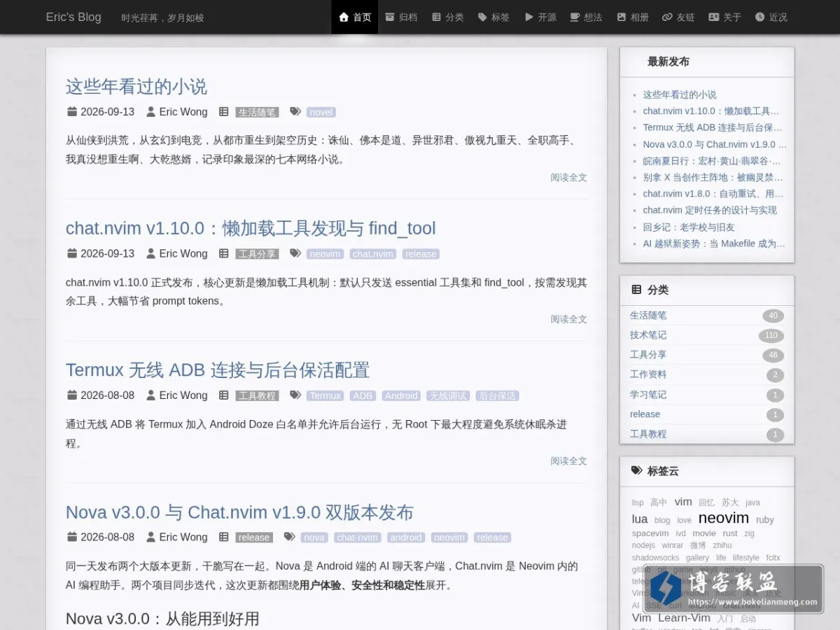Open sidebar link 回乡记：老学校与旧友

[689, 227]
